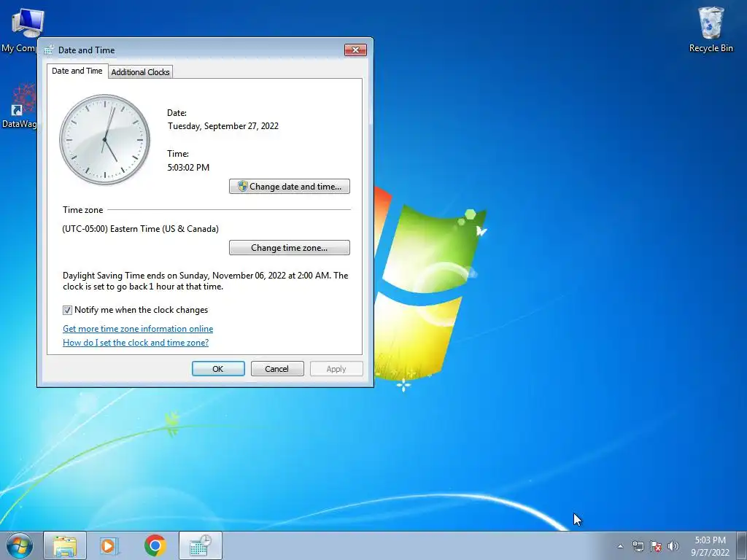Click the Date and Time taskbar button
This screenshot has width=747, height=560.
click(200, 545)
